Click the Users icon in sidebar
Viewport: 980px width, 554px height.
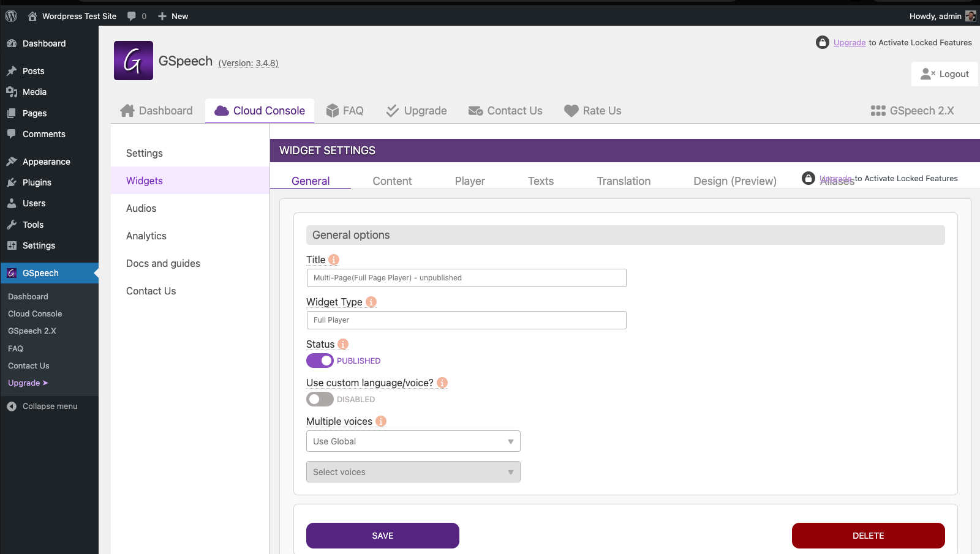click(12, 203)
